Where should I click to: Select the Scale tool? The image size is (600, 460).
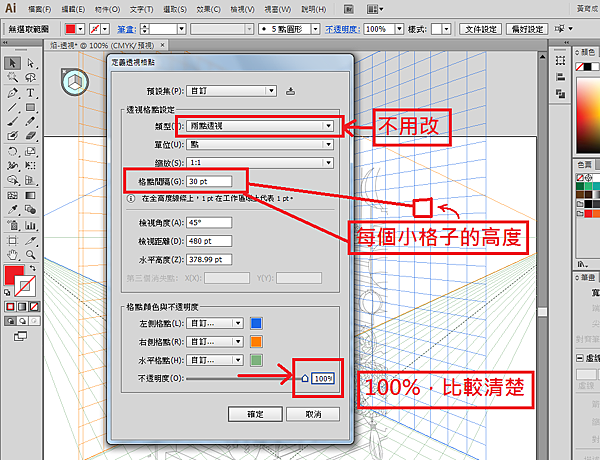coord(31,152)
